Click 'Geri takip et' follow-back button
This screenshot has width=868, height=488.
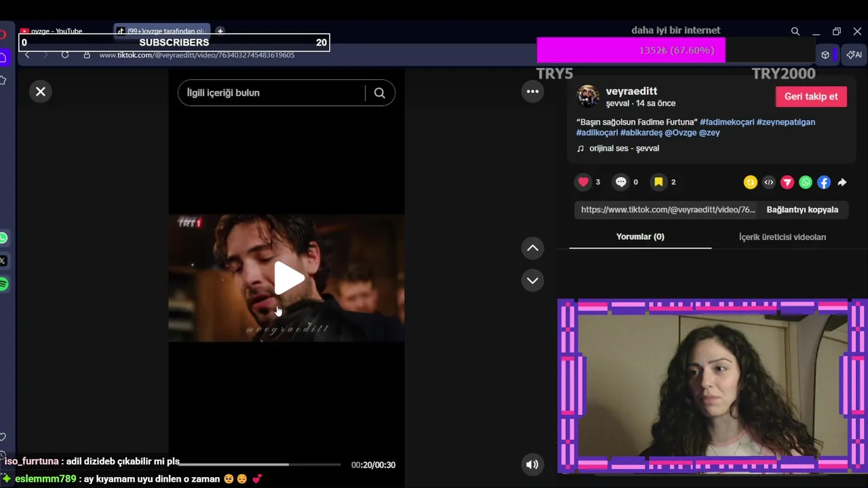(x=811, y=96)
